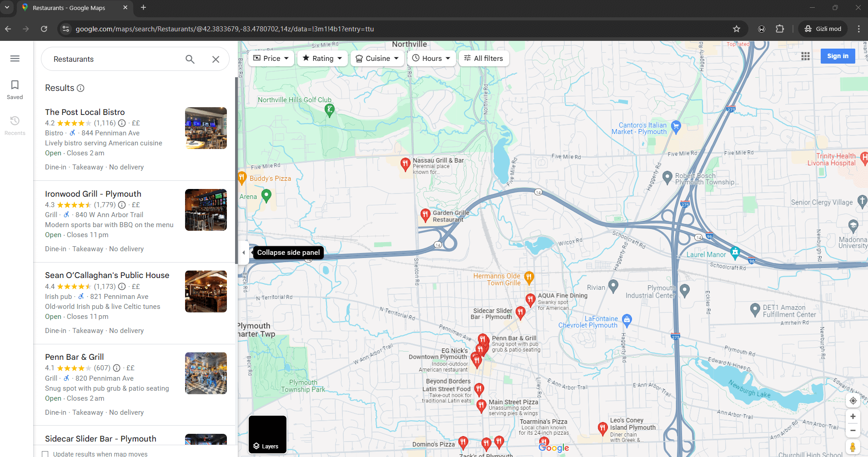Screen dimensions: 868x457
Task: Click the rating info icon for The Post Local Bistro
Action: click(x=122, y=123)
